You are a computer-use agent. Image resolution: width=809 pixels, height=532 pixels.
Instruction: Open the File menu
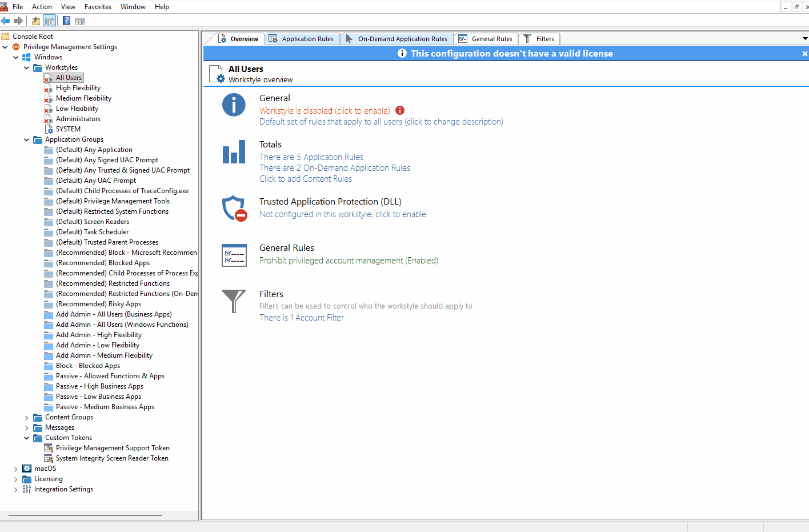[x=18, y=7]
